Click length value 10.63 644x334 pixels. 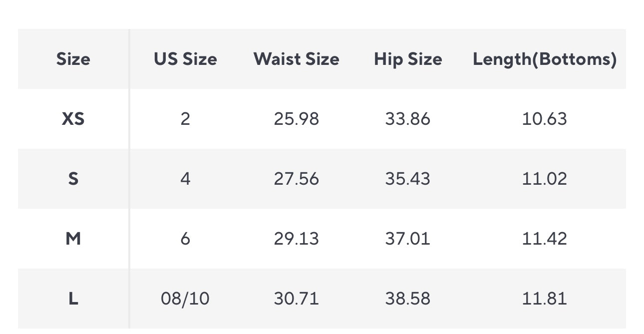coord(544,119)
